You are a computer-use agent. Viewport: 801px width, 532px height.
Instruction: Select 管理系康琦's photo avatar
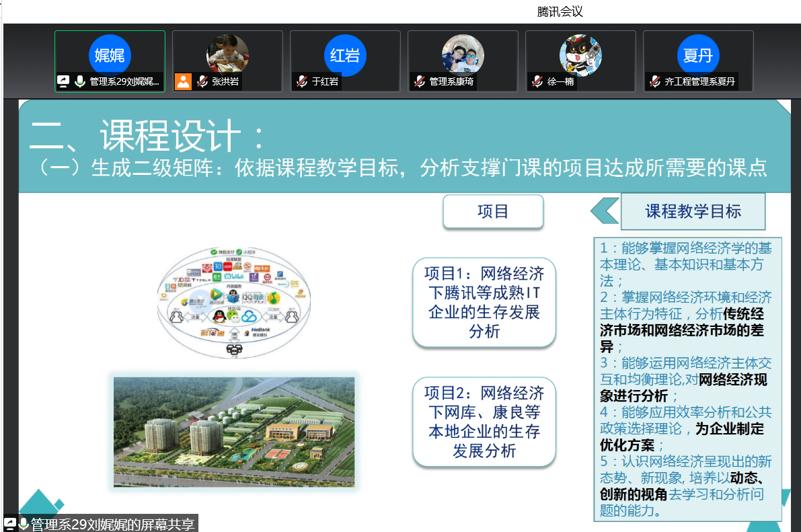[x=463, y=54]
